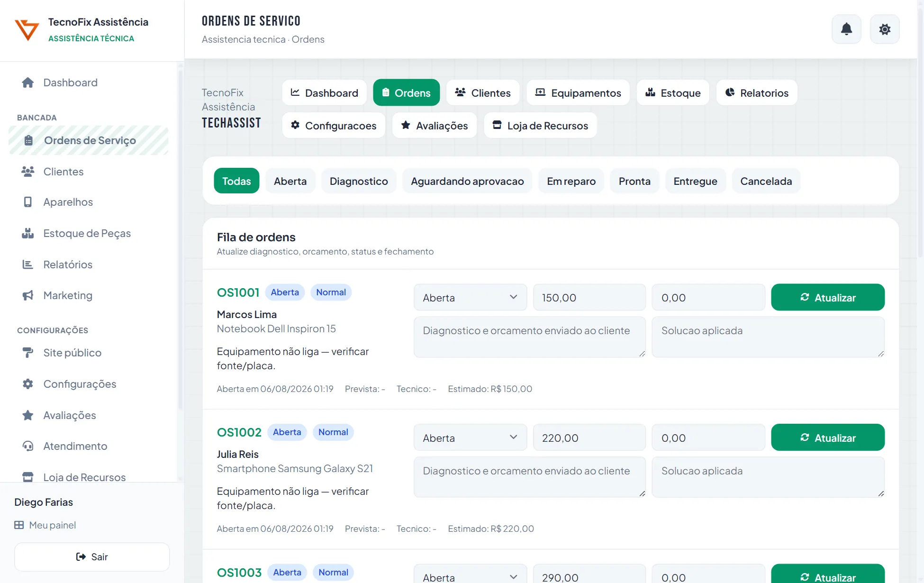Image resolution: width=924 pixels, height=583 pixels.
Task: Open the Ordens top navigation tab
Action: pyautogui.click(x=406, y=92)
